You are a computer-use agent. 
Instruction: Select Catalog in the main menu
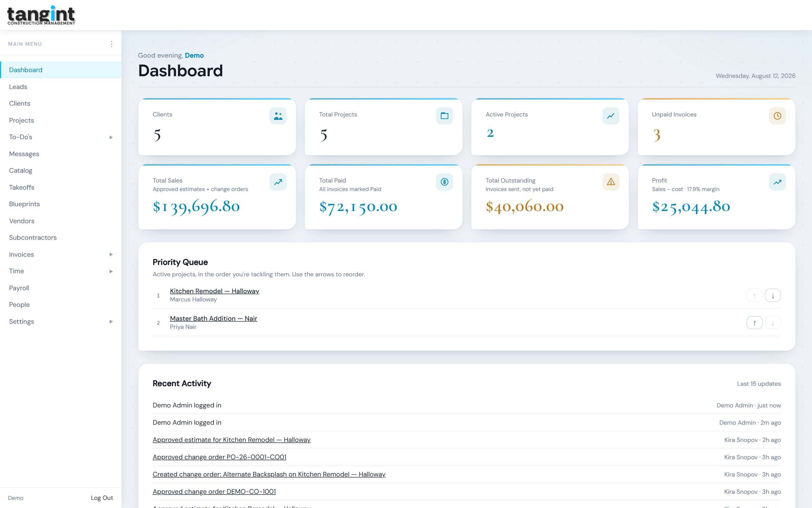point(61,170)
